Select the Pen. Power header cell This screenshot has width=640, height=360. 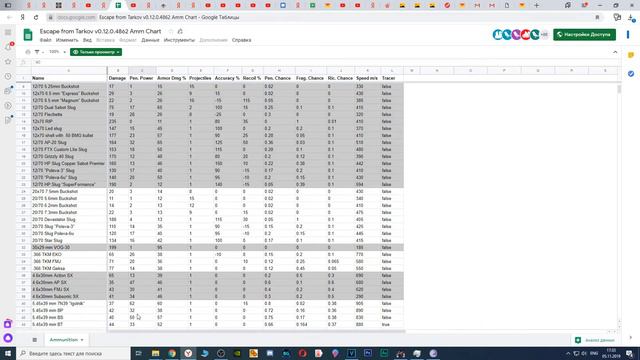(142, 78)
